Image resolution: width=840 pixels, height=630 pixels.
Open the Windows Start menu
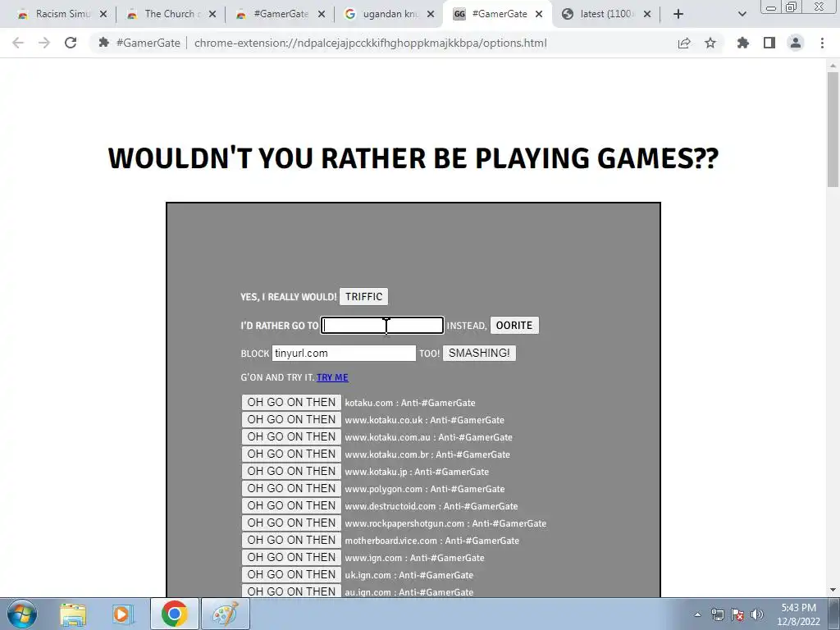point(22,614)
